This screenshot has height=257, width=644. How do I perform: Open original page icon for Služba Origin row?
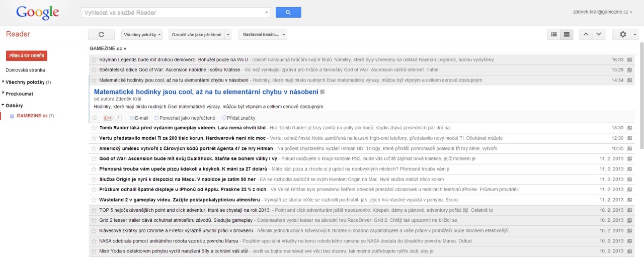tap(630, 179)
